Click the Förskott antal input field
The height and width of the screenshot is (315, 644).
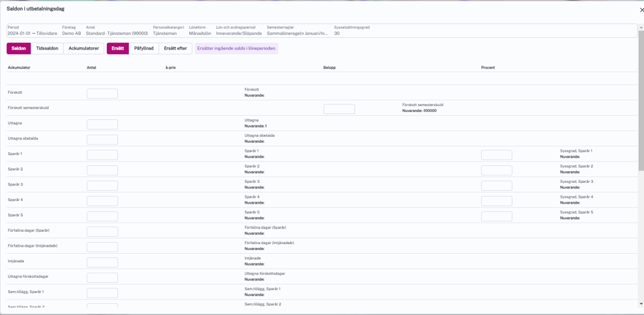click(x=102, y=94)
